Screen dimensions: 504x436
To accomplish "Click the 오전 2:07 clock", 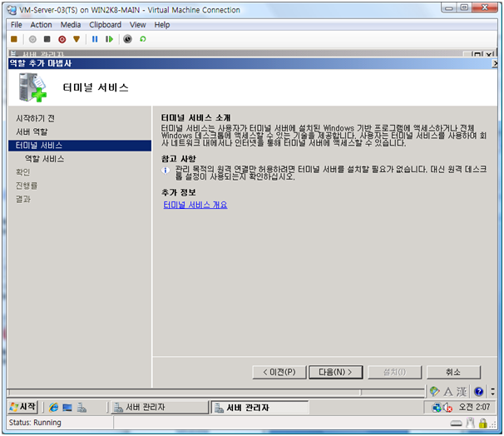I will [474, 407].
